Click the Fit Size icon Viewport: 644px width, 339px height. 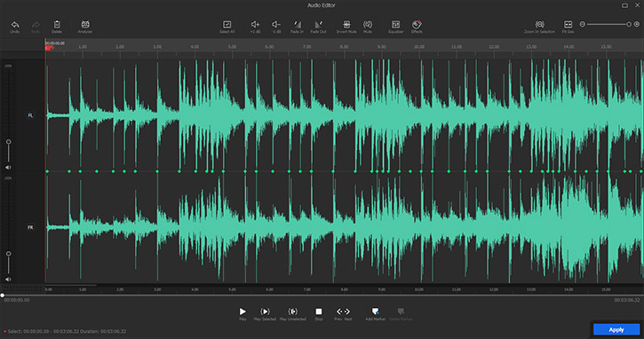tap(568, 25)
